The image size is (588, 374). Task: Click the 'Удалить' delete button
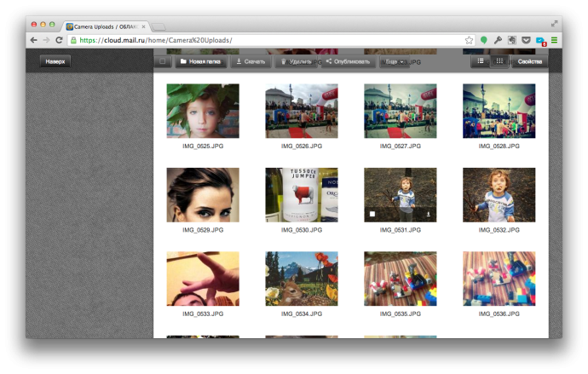point(296,61)
